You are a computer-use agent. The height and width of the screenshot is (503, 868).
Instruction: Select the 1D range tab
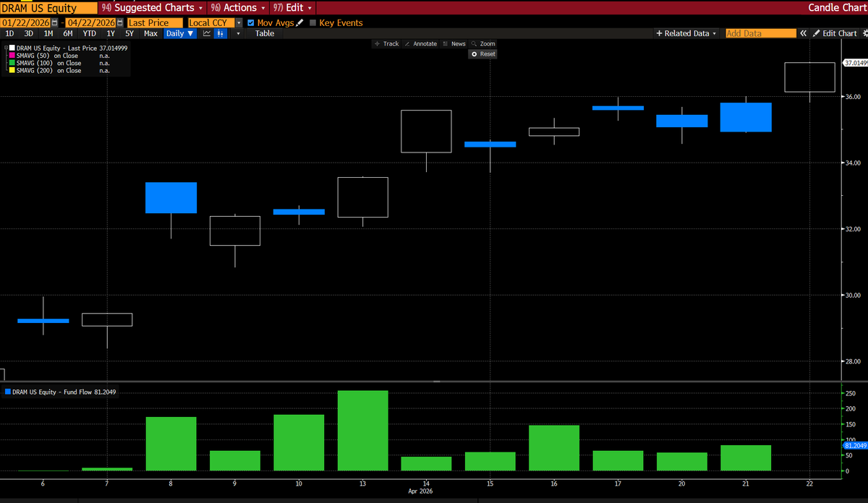[x=9, y=33]
